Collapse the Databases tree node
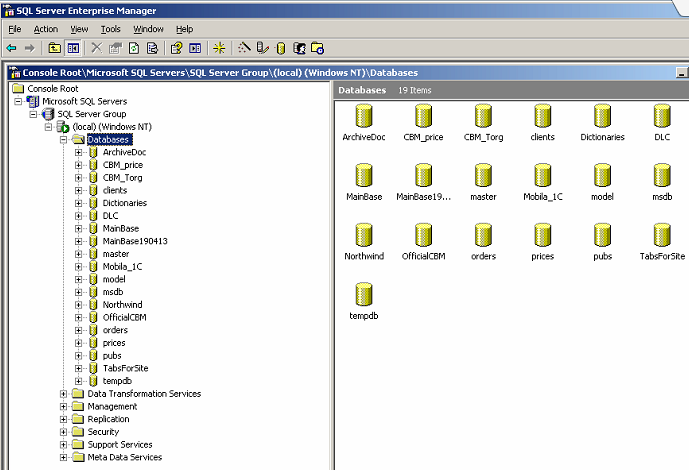Image resolution: width=689 pixels, height=470 pixels. click(63, 140)
